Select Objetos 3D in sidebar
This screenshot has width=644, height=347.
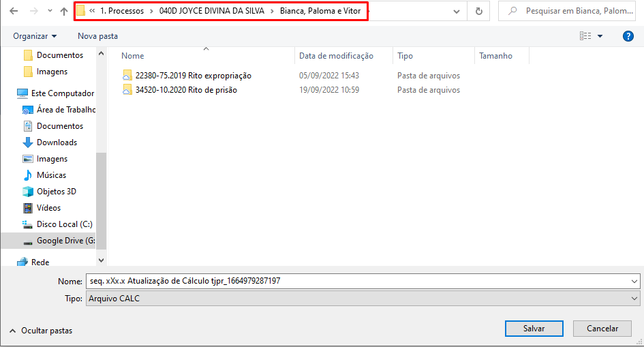(x=56, y=192)
